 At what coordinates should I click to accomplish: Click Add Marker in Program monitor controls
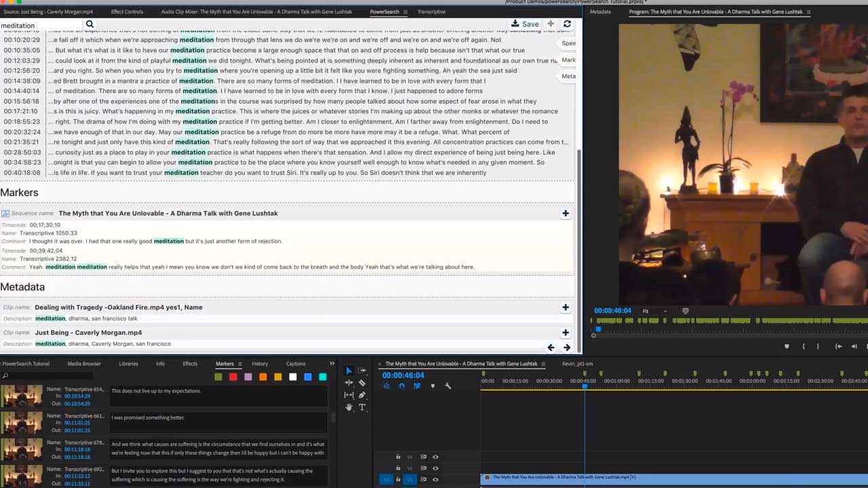pos(787,346)
